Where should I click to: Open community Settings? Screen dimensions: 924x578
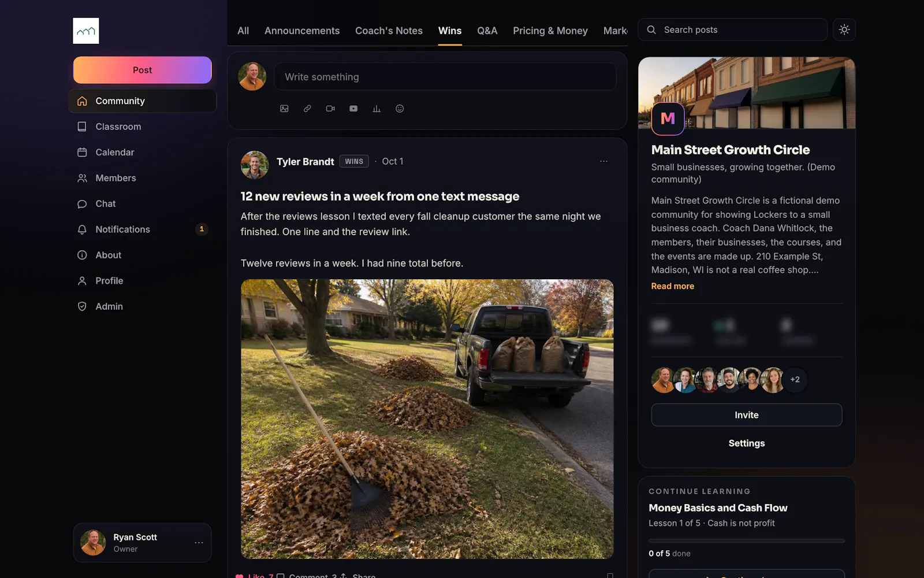point(747,443)
